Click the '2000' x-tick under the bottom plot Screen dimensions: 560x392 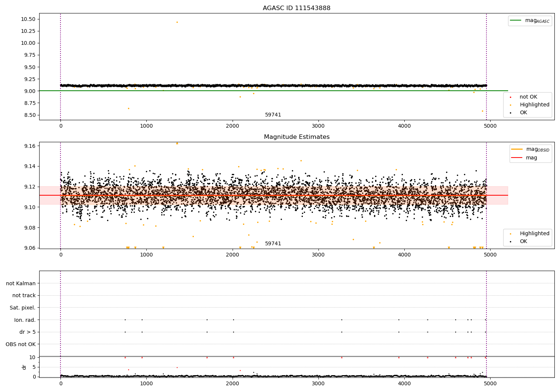click(233, 383)
